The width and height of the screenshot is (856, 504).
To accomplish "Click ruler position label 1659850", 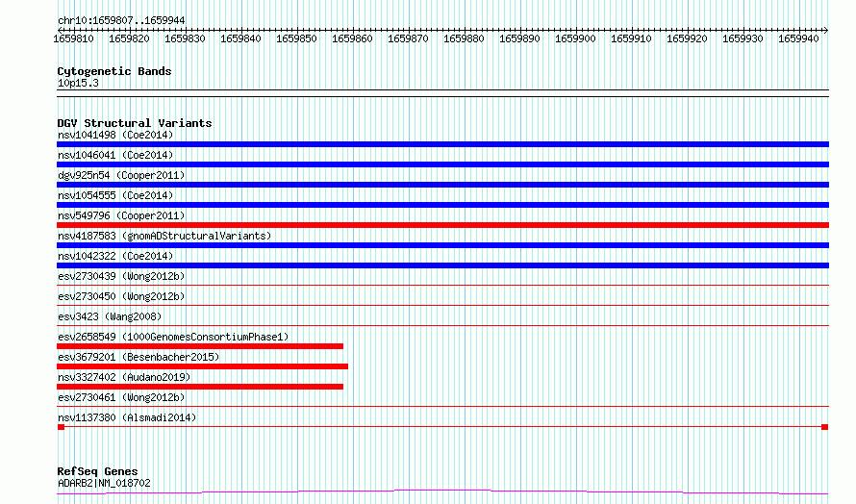I will tap(296, 38).
